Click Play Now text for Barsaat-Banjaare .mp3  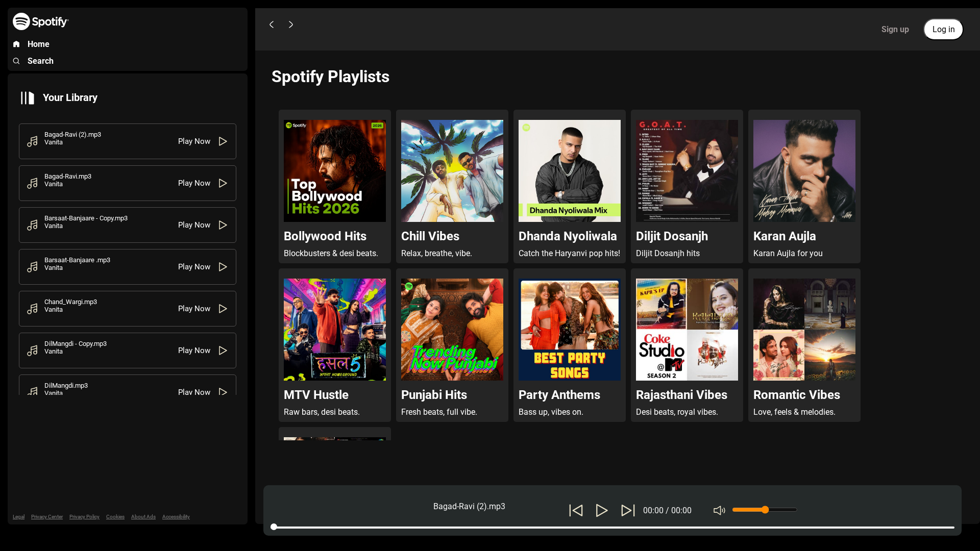194,267
